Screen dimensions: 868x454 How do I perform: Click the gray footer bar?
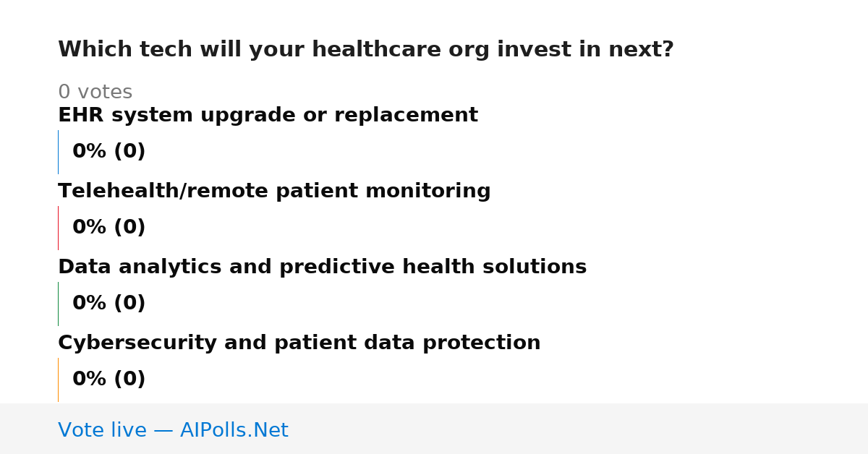pyautogui.click(x=434, y=429)
